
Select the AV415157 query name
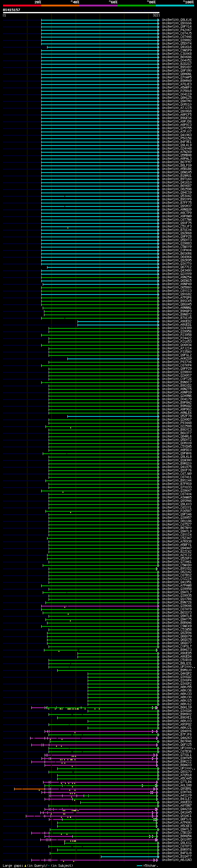pyautogui.click(x=11, y=10)
